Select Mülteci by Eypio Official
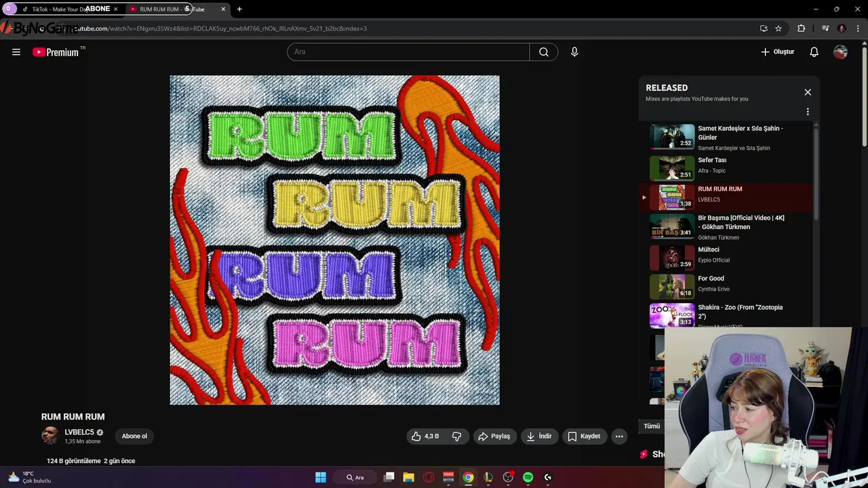Image resolution: width=868 pixels, height=488 pixels. click(x=726, y=258)
